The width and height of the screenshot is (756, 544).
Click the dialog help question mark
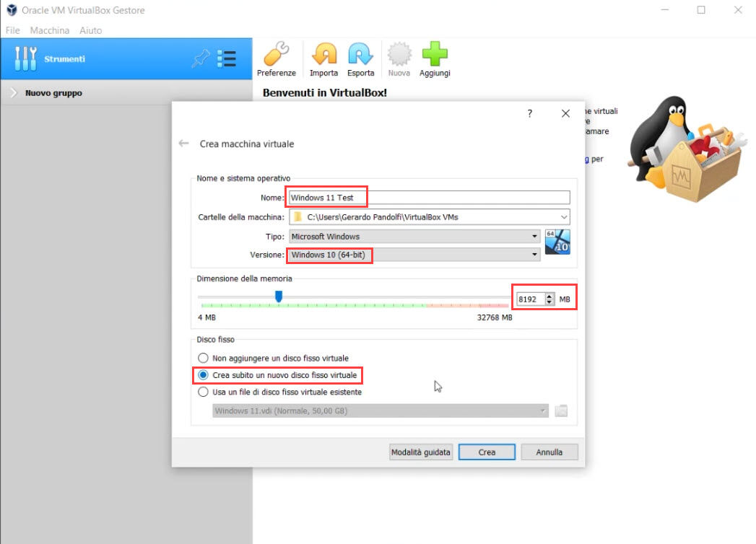529,113
